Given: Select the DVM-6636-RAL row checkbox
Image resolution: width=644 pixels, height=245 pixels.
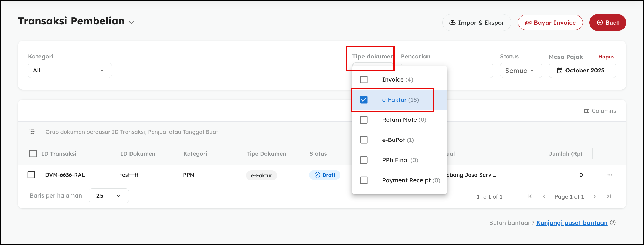Looking at the screenshot, I should coord(32,175).
